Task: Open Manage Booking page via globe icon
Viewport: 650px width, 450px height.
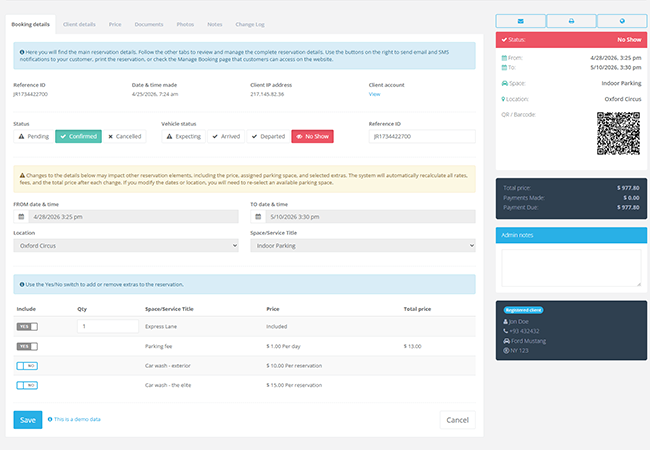Action: (x=622, y=21)
